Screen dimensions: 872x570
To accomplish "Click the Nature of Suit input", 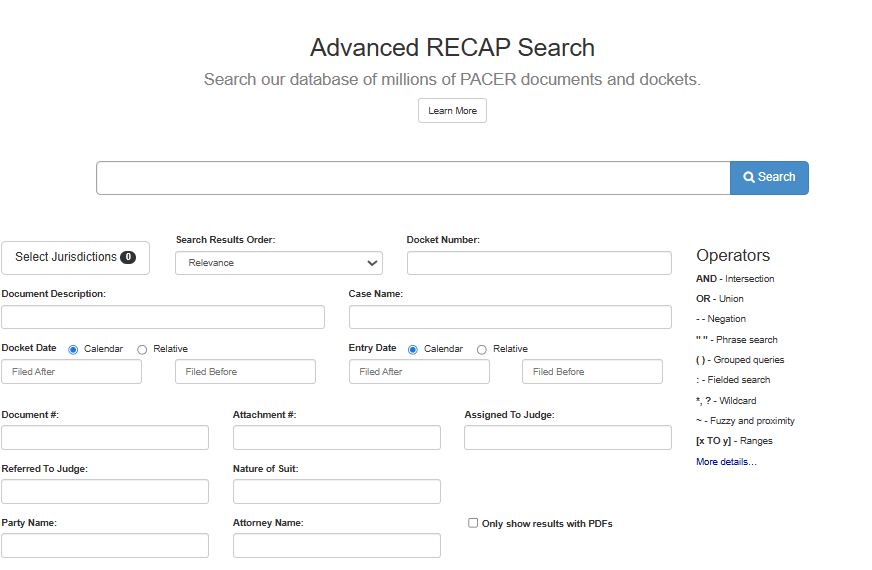I will coord(336,492).
